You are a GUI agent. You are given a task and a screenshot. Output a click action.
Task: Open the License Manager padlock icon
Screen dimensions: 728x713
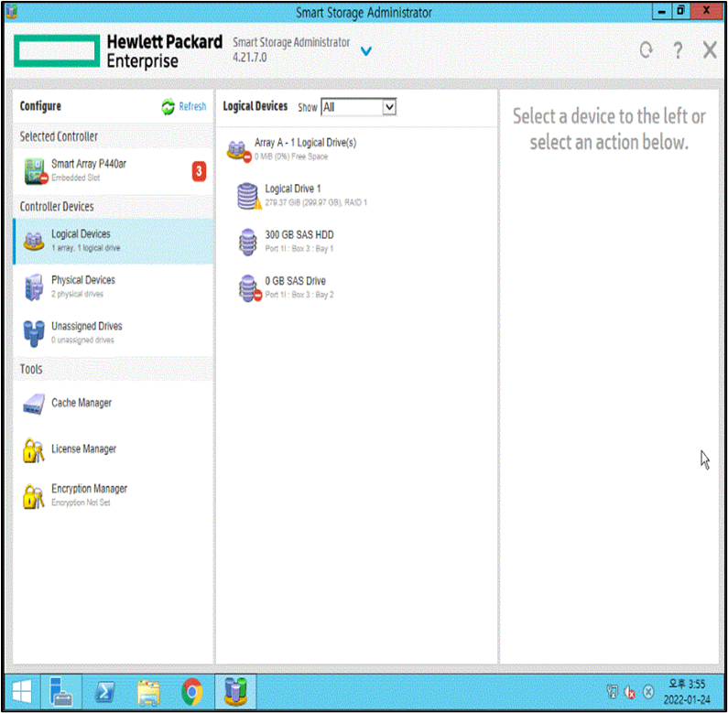click(34, 449)
